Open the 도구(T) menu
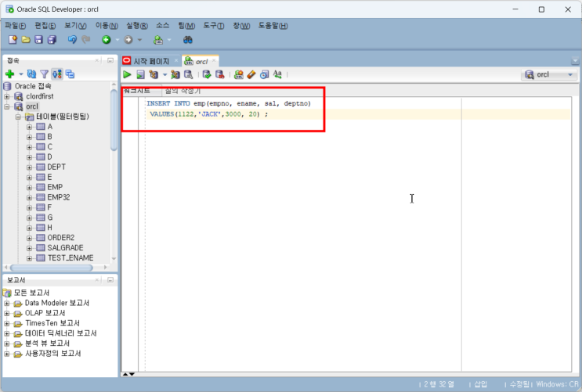The image size is (582, 392). click(x=213, y=26)
